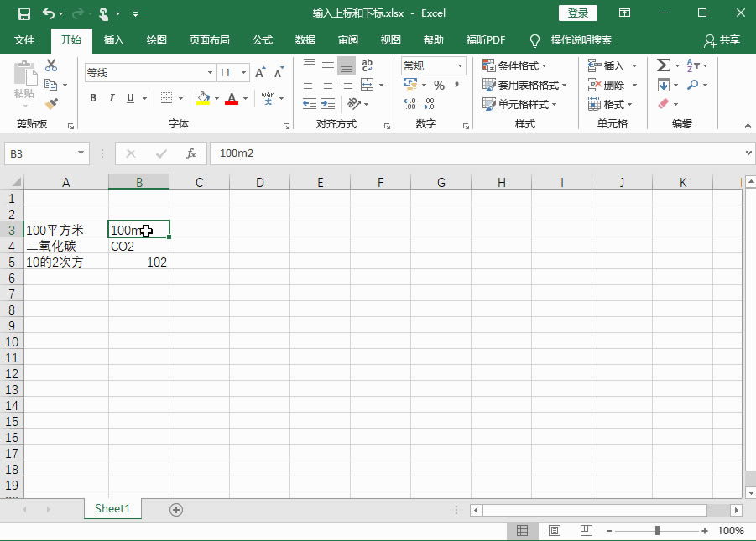
Task: Switch to the 公式 ribbon tab
Action: tap(263, 40)
